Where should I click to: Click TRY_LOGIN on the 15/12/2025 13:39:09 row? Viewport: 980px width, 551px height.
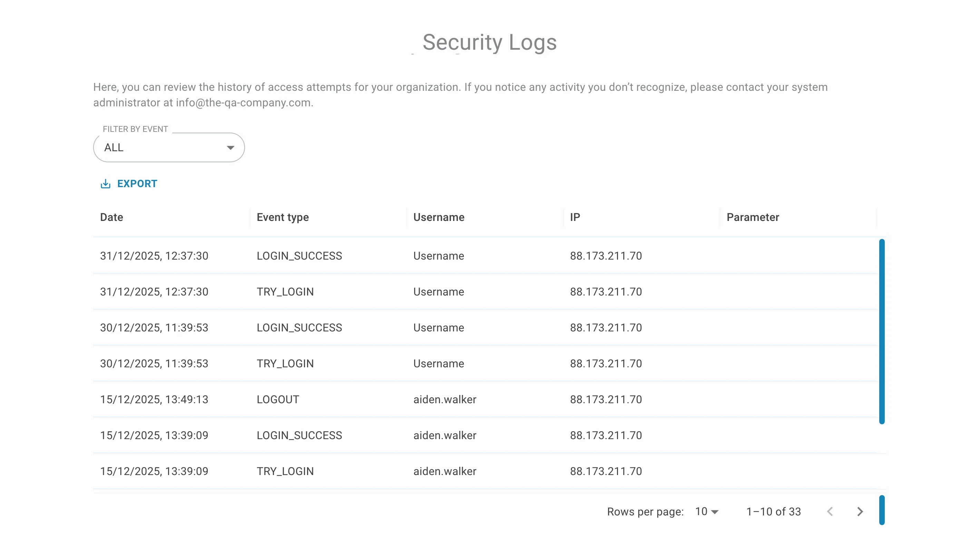tap(285, 471)
